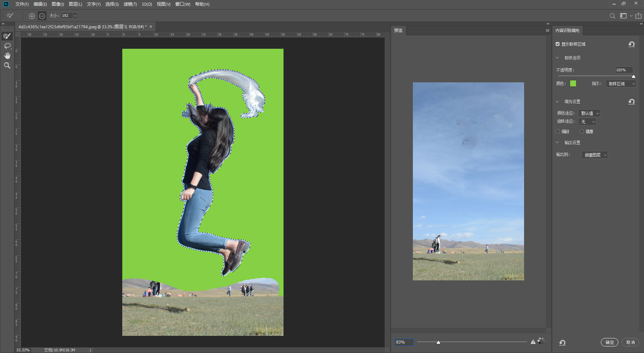Open the 图层(L) menu
644x353 pixels.
[x=75, y=4]
